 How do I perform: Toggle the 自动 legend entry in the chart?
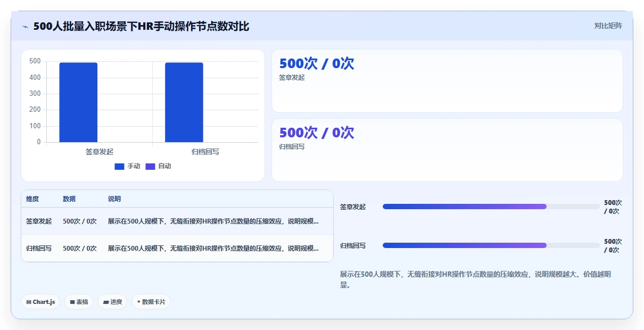pyautogui.click(x=158, y=166)
